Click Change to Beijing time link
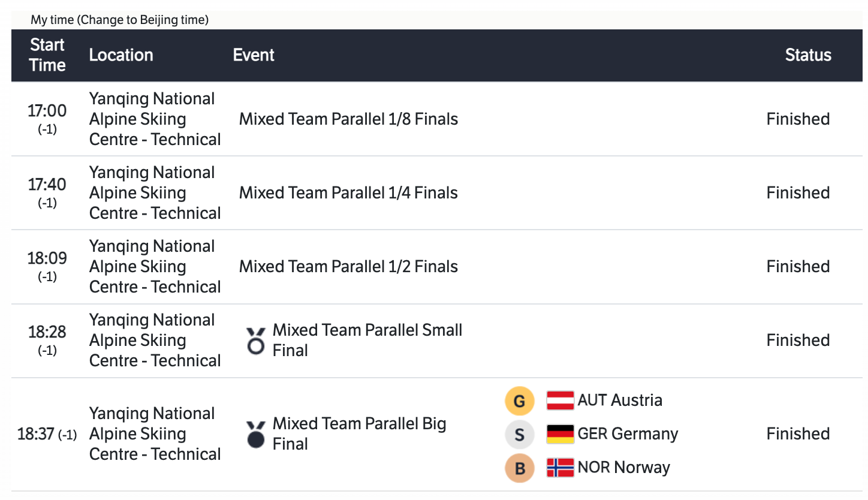 [x=144, y=20]
